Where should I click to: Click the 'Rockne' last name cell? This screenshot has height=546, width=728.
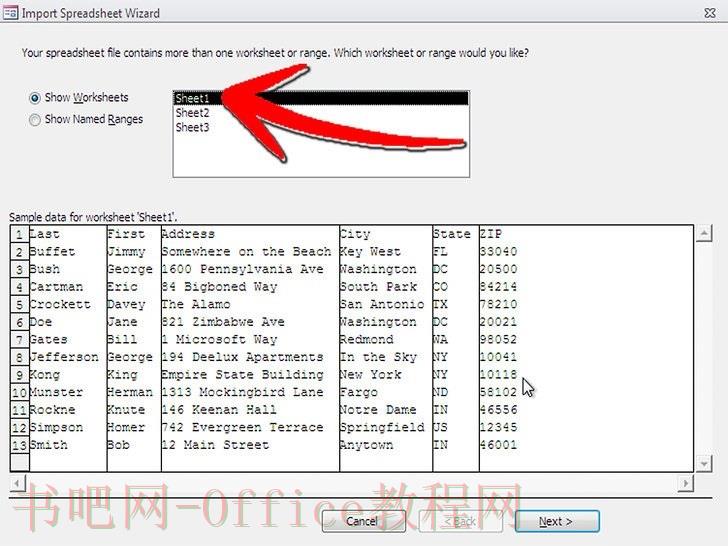pyautogui.click(x=68, y=410)
